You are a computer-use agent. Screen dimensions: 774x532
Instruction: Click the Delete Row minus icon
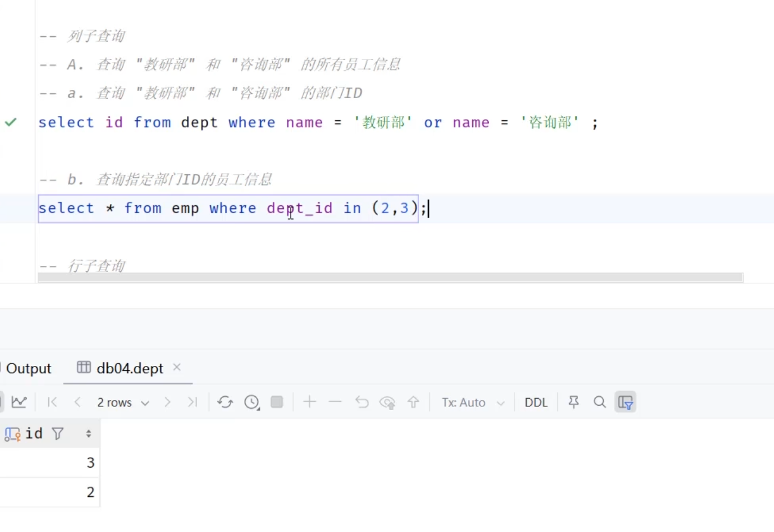click(335, 402)
